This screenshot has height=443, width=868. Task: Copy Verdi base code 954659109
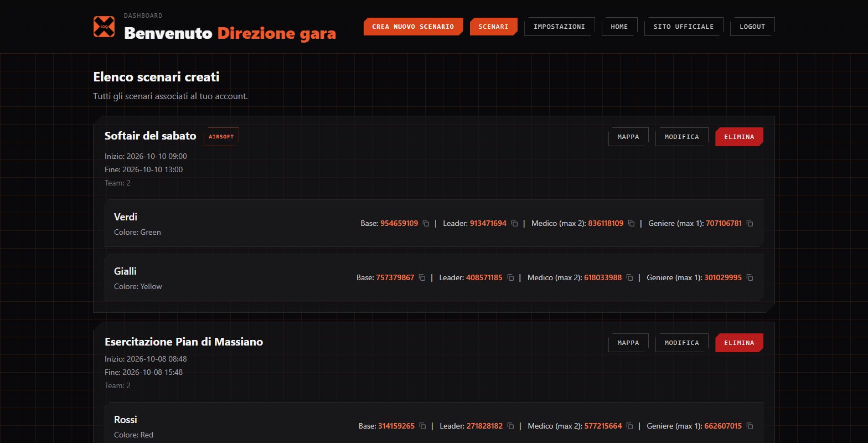(x=426, y=224)
